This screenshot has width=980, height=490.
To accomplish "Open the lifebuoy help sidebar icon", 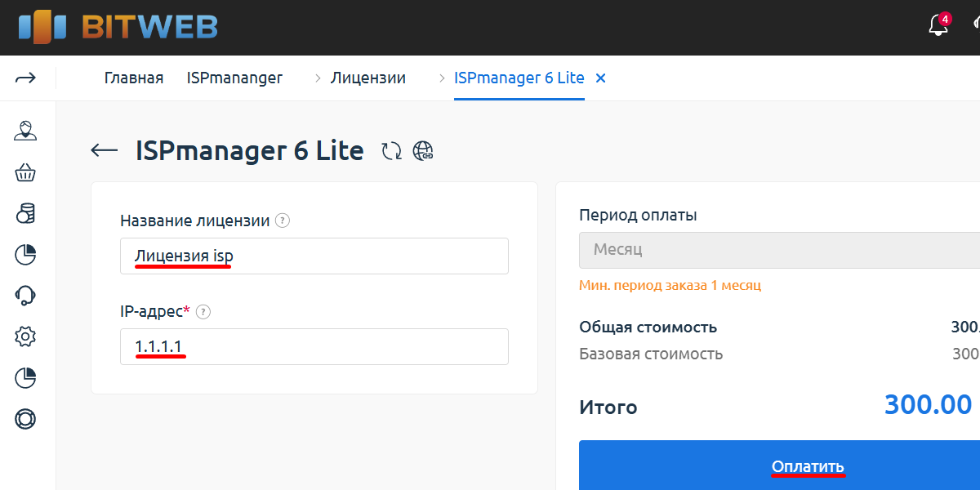I will pyautogui.click(x=25, y=419).
